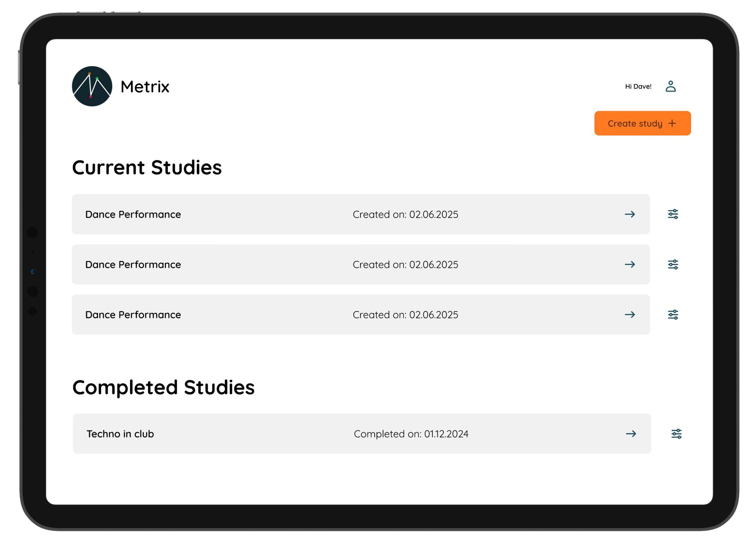Select the first Dance Performance title
The image size is (756, 541).
(133, 215)
